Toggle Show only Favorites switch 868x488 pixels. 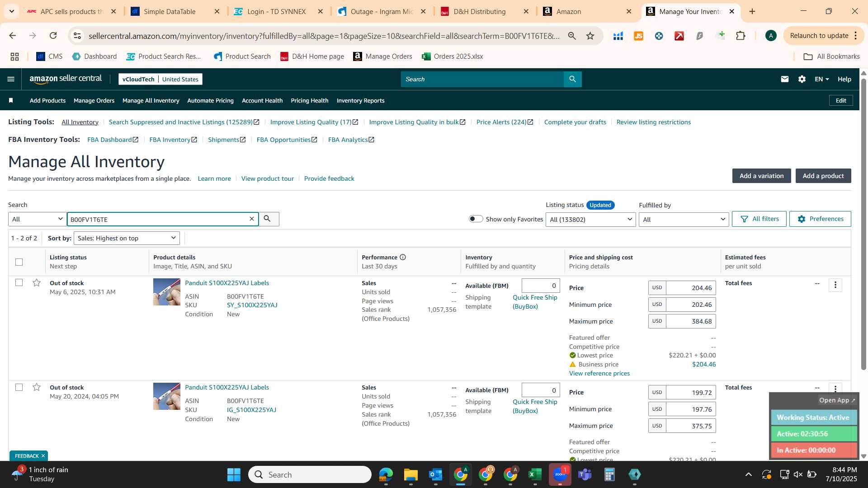pos(476,219)
